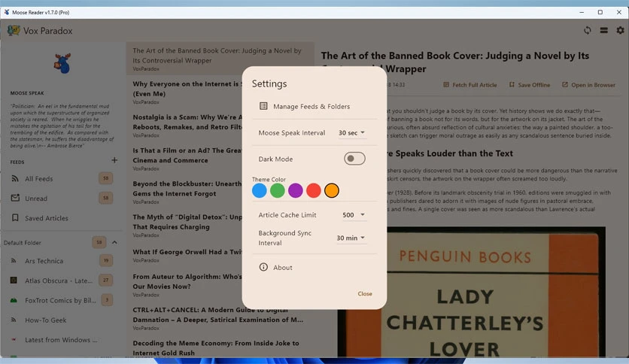Toggle the Dark Mode switch

(x=354, y=159)
